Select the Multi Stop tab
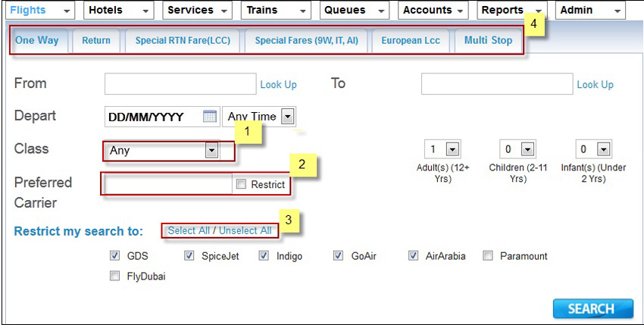The width and height of the screenshot is (644, 325). 488,40
